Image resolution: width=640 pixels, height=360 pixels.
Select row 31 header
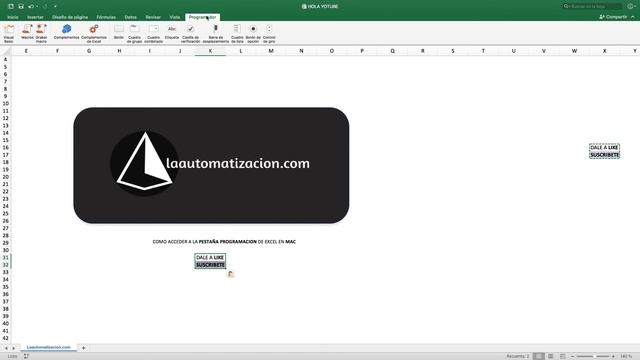(x=6, y=258)
